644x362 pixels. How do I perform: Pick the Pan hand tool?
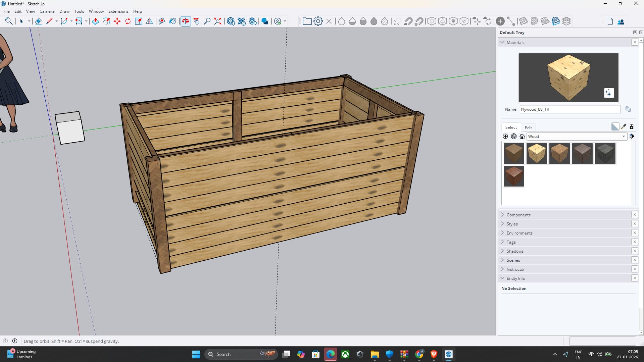pyautogui.click(x=196, y=21)
